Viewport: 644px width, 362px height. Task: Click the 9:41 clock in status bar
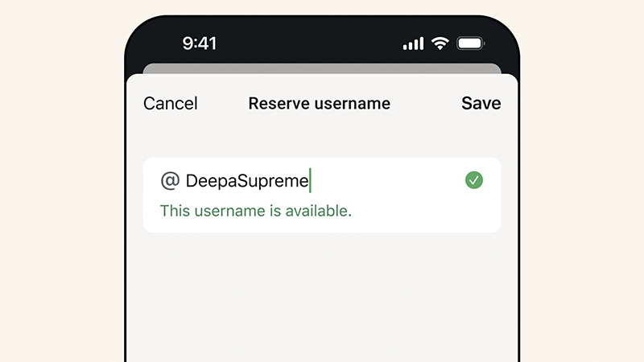pos(199,43)
